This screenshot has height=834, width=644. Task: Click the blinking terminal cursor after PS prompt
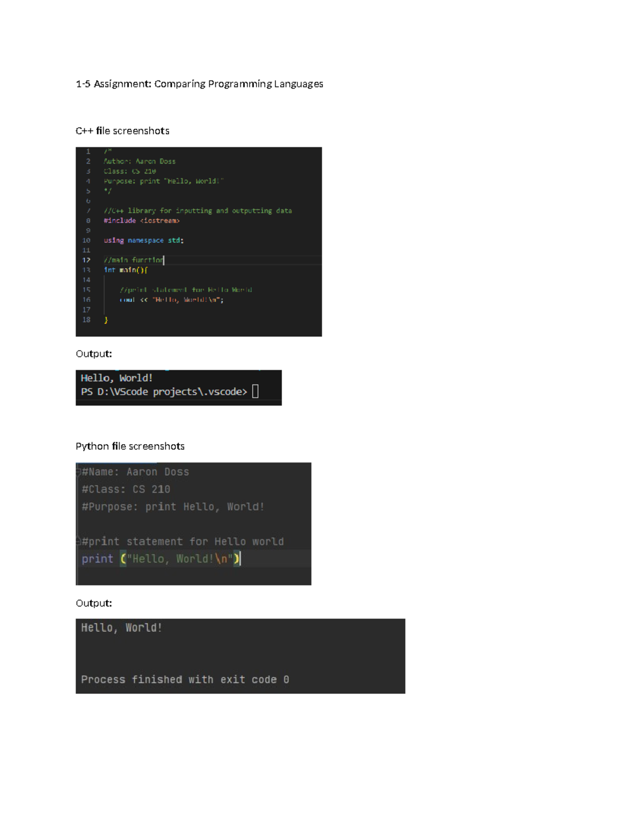(x=256, y=391)
